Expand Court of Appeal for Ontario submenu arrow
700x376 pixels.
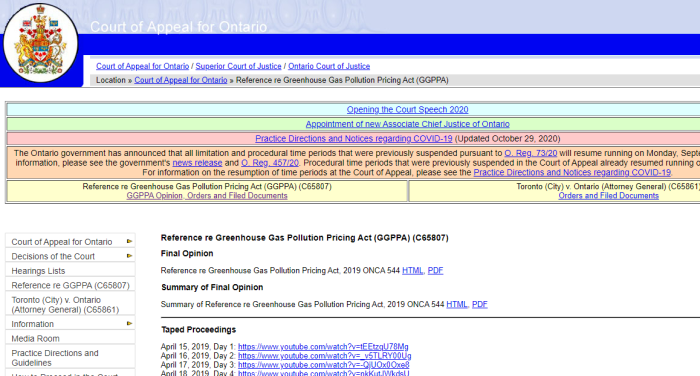pyautogui.click(x=129, y=241)
